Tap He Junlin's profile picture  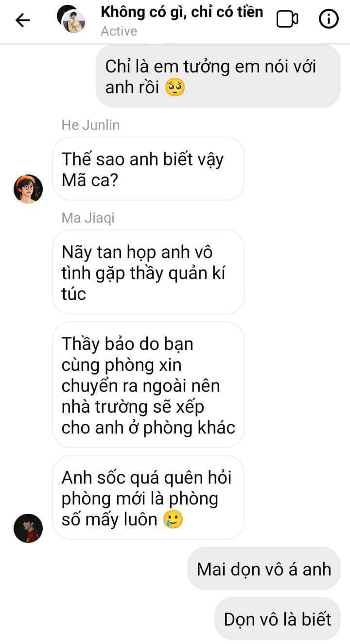(28, 189)
